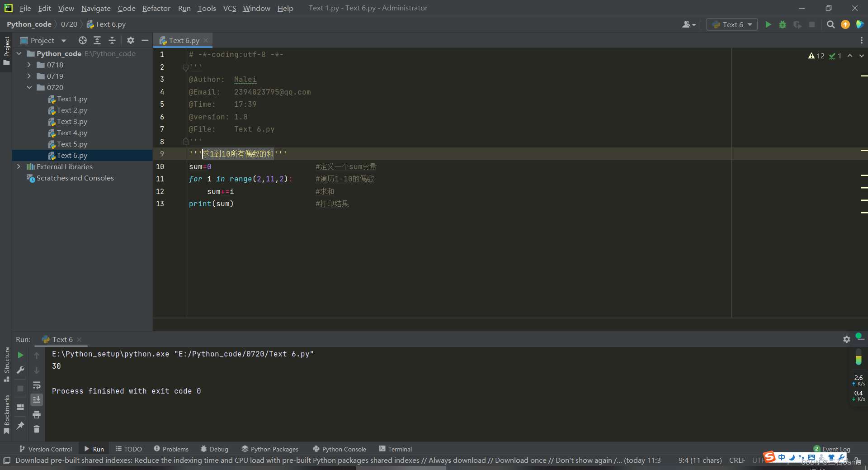This screenshot has width=868, height=470.
Task: Open editor tab options three dots
Action: coord(861,40)
